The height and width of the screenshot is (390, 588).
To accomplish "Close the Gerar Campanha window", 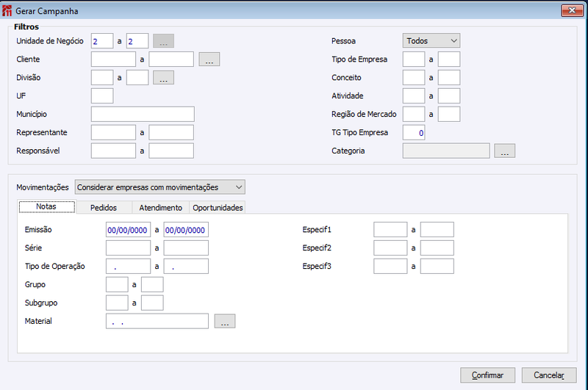I will [572, 10].
